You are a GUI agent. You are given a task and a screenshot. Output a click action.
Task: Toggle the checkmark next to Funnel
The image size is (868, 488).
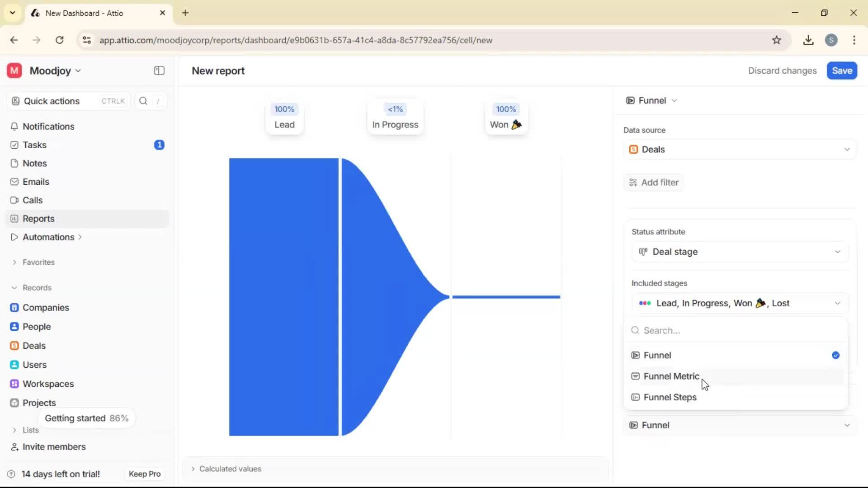835,355
